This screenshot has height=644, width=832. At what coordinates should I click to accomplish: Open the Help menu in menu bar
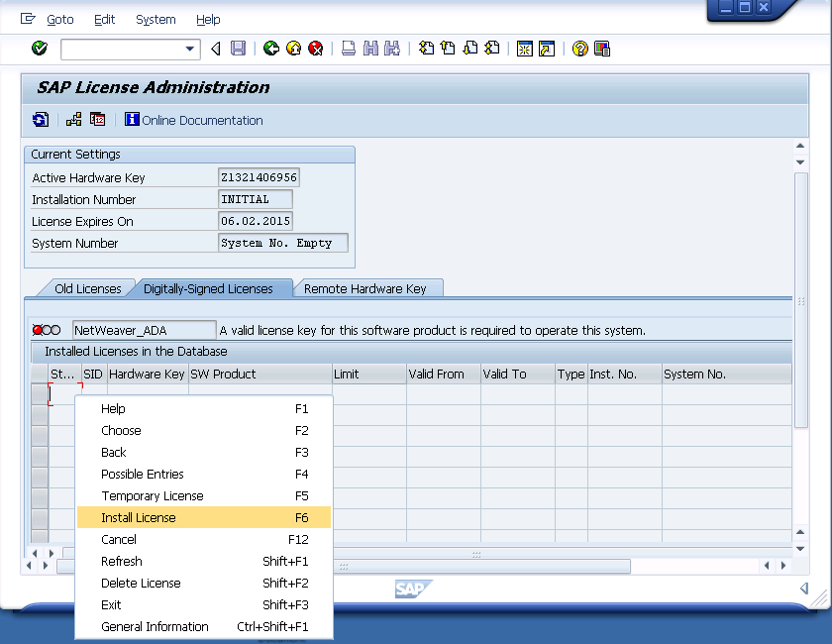[x=208, y=20]
